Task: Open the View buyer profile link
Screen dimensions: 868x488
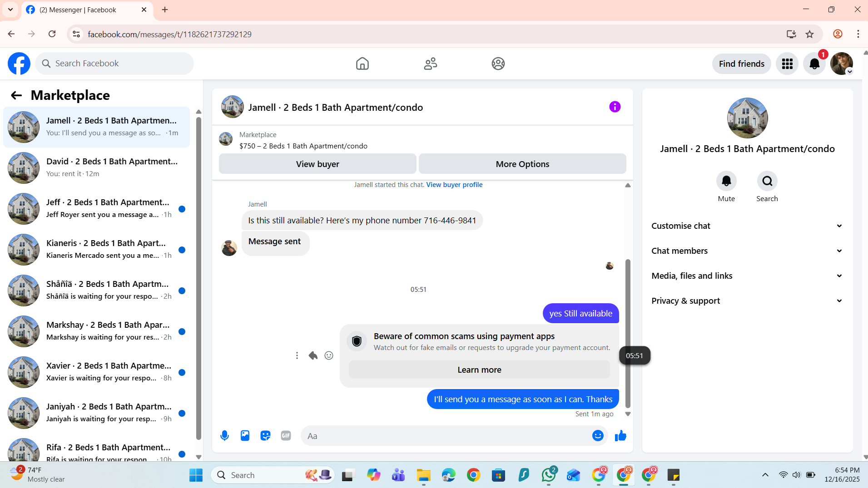Action: coord(454,185)
